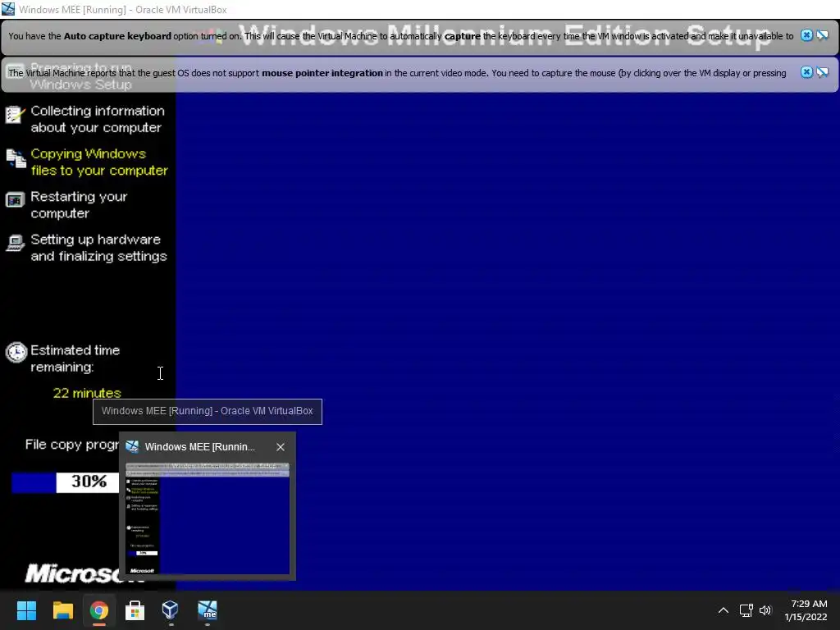
Task: Click the Windows ME VM taskbar icon
Action: (x=208, y=610)
